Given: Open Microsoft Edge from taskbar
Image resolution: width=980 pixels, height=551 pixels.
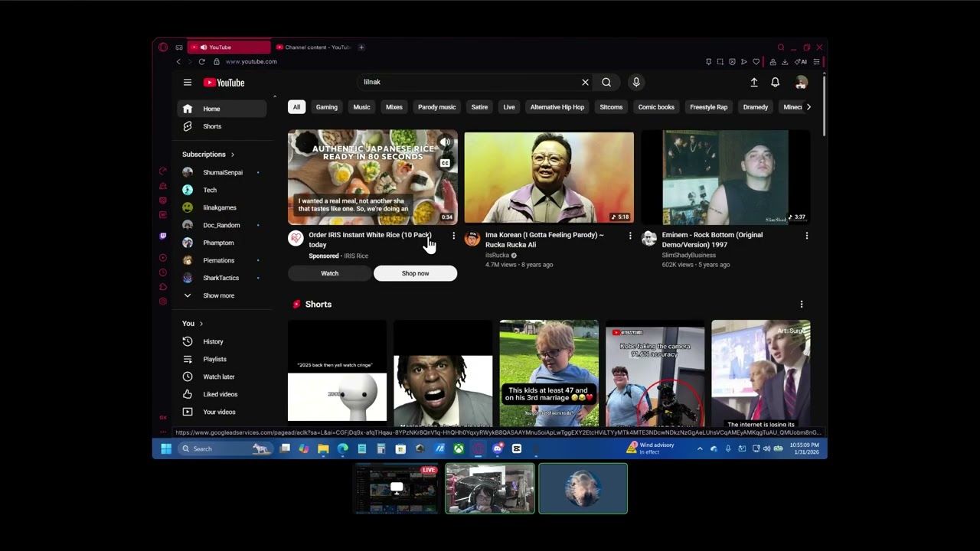Looking at the screenshot, I should point(342,448).
